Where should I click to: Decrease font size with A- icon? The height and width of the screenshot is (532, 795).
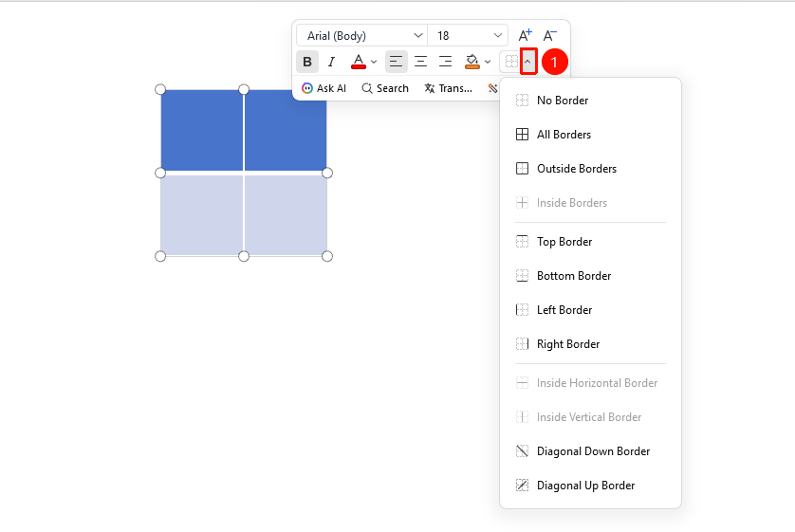pos(549,35)
